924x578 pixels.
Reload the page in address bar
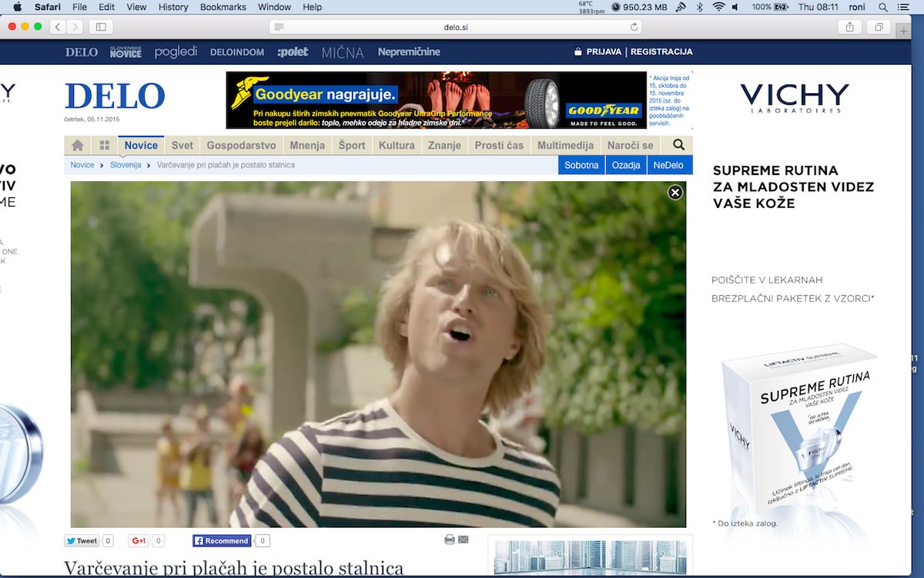pyautogui.click(x=634, y=27)
